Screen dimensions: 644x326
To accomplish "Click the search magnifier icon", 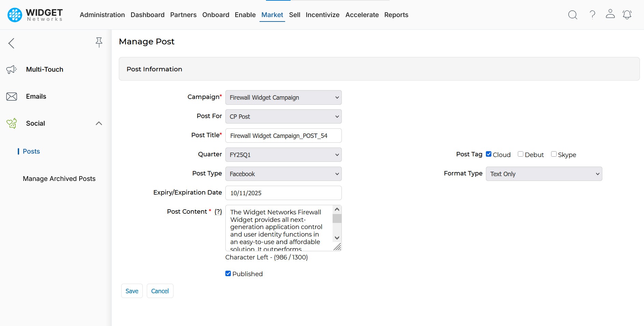I will tap(573, 15).
